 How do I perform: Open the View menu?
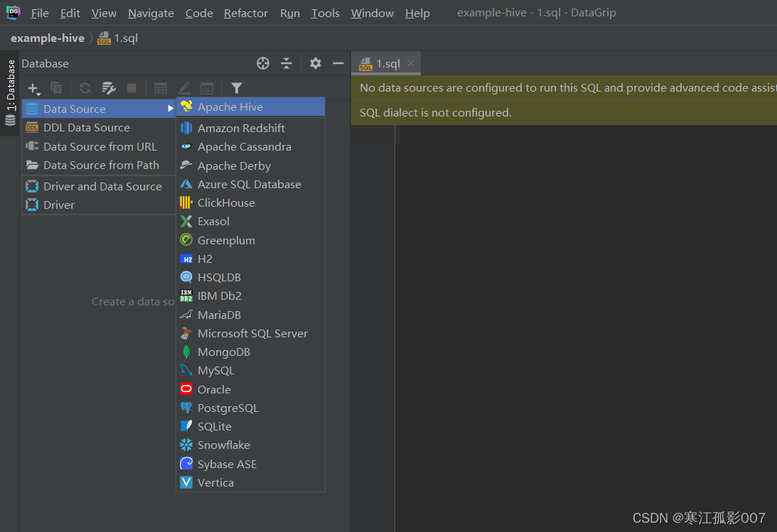pos(104,13)
